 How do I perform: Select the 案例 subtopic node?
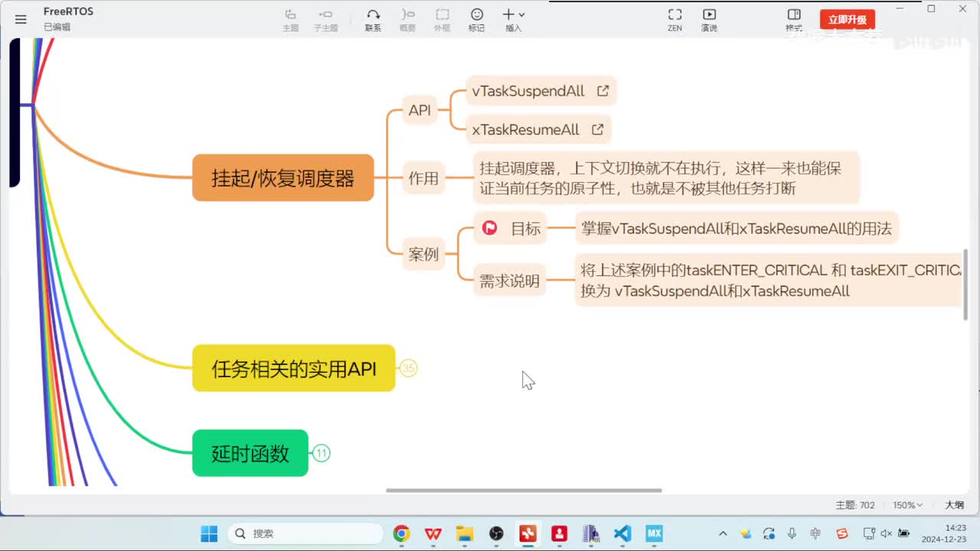pos(423,254)
